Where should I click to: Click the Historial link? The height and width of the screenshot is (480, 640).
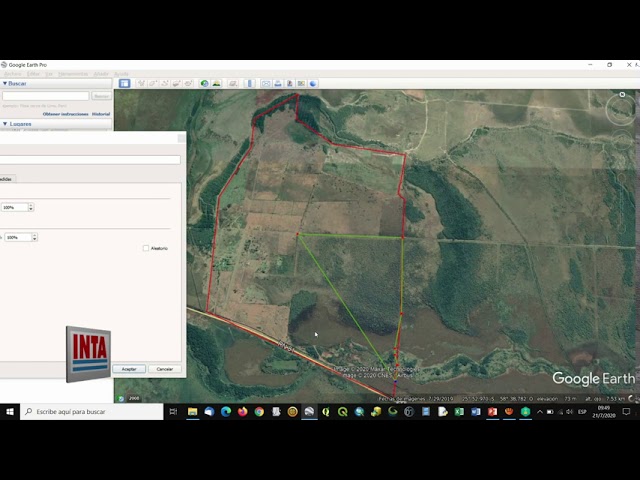click(x=101, y=114)
